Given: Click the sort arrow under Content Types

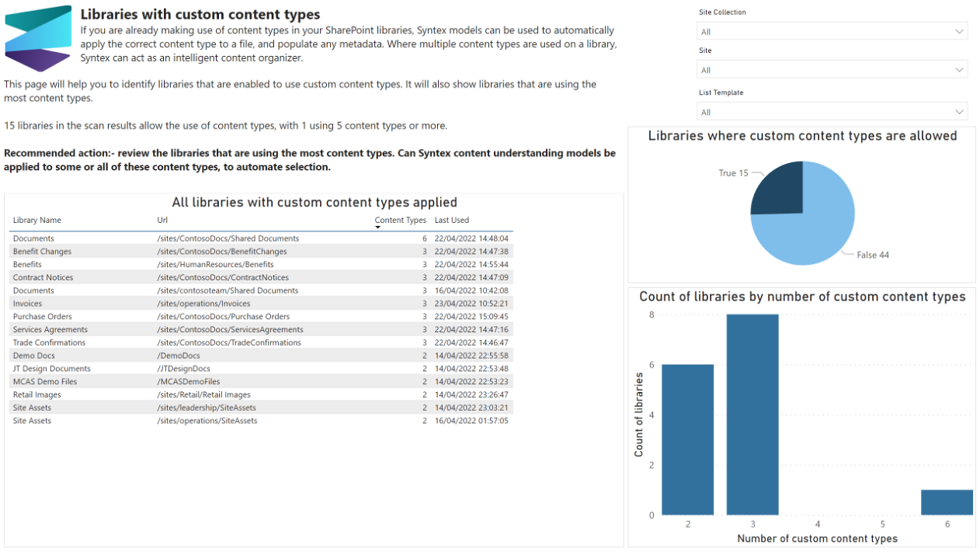Looking at the screenshot, I should point(379,227).
